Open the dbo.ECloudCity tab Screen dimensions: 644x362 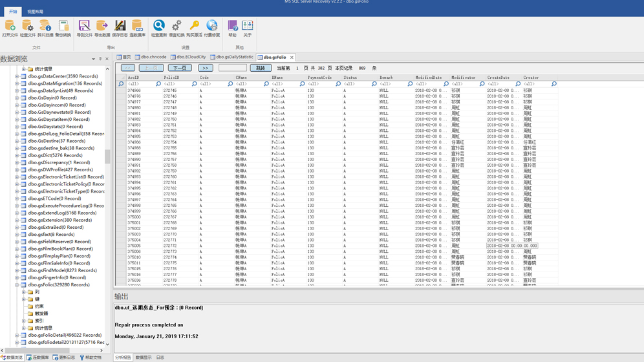(188, 57)
